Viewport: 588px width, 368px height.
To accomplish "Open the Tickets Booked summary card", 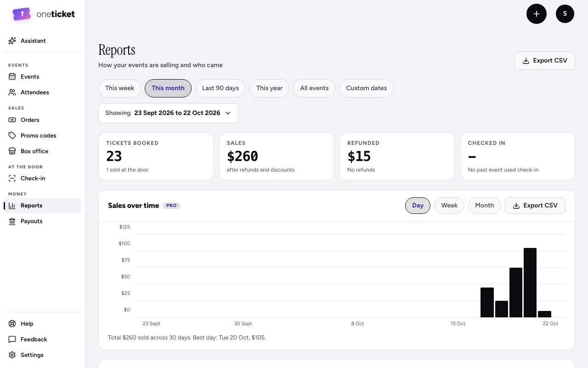I will tap(156, 156).
